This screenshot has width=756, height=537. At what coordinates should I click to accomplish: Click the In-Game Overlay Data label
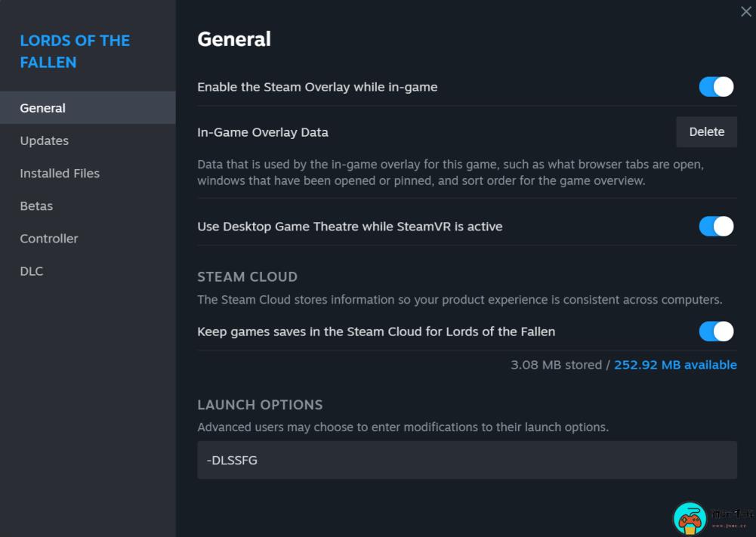[263, 132]
